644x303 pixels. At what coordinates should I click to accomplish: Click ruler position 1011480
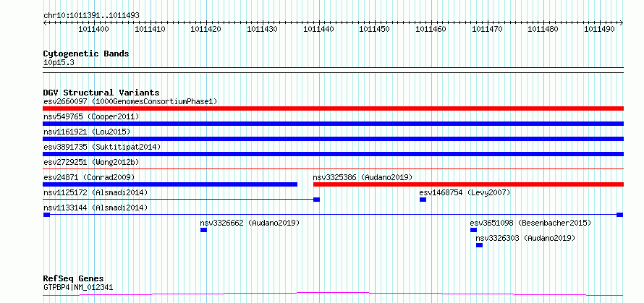(x=543, y=29)
